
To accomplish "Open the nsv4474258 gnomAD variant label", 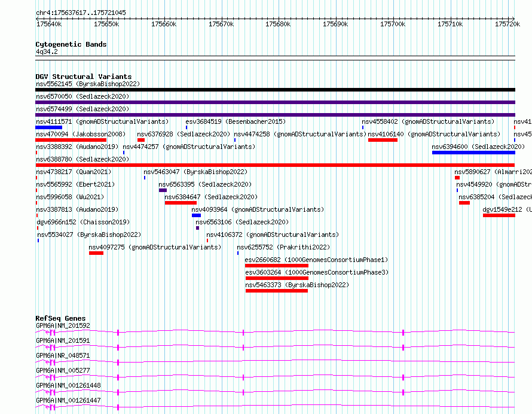I will (x=300, y=134).
